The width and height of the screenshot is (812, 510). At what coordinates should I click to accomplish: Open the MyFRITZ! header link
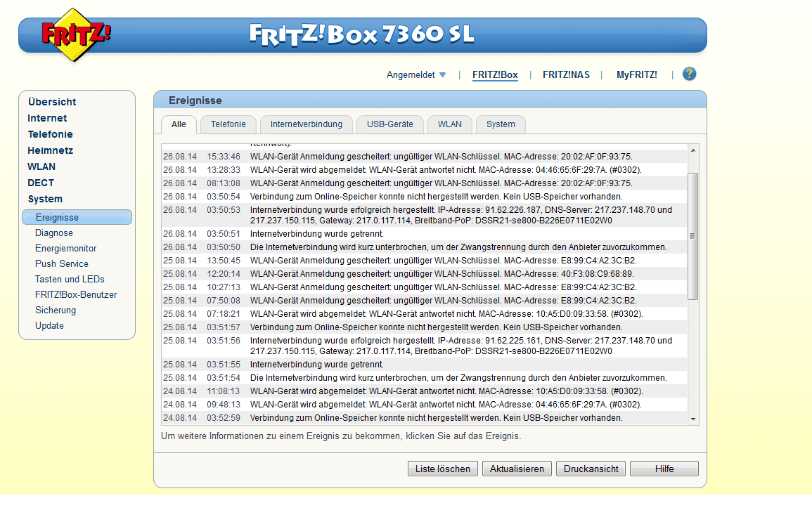(636, 75)
